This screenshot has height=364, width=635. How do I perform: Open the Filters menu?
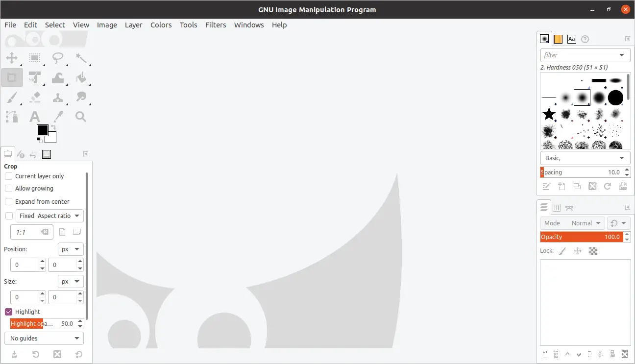tap(216, 25)
